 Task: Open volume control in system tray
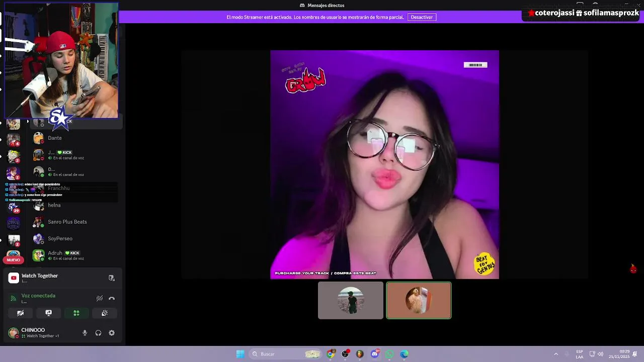tap(600, 354)
